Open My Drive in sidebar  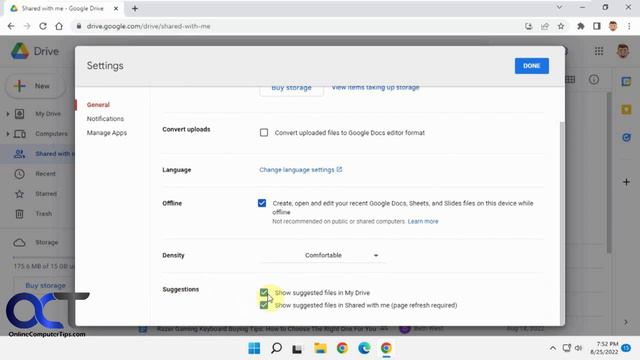pos(48,114)
